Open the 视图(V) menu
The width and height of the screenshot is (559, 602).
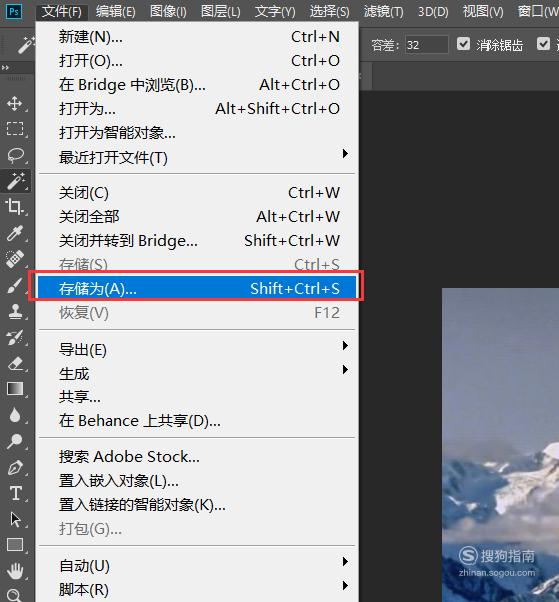click(x=483, y=12)
